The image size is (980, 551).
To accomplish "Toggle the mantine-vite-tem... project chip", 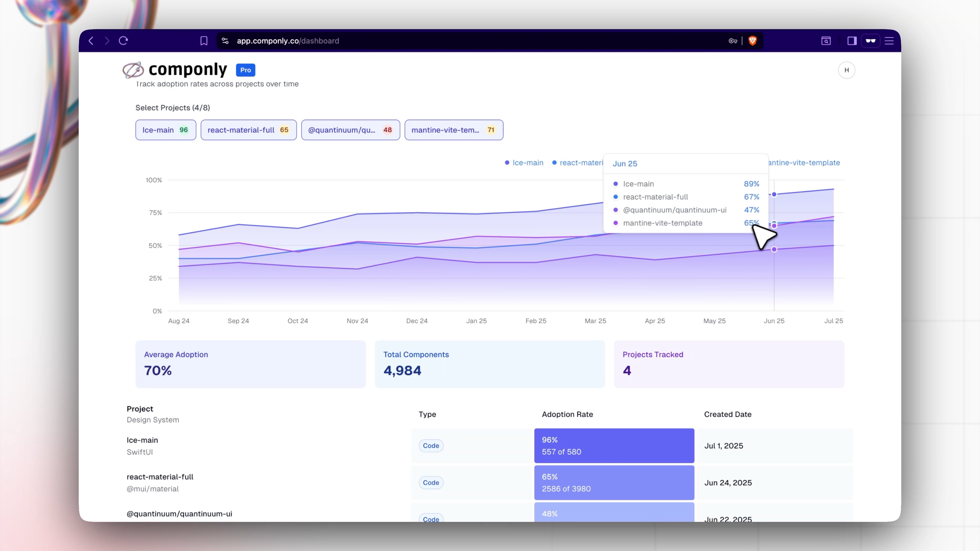I will click(454, 130).
